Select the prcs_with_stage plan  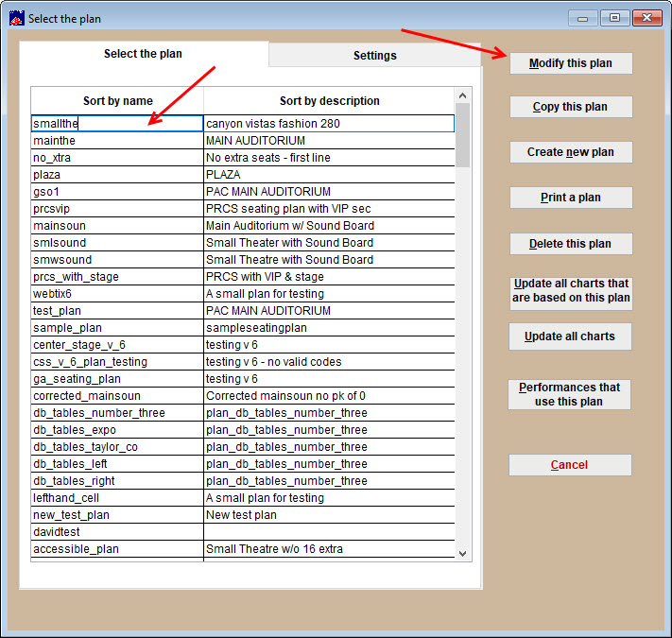point(117,277)
